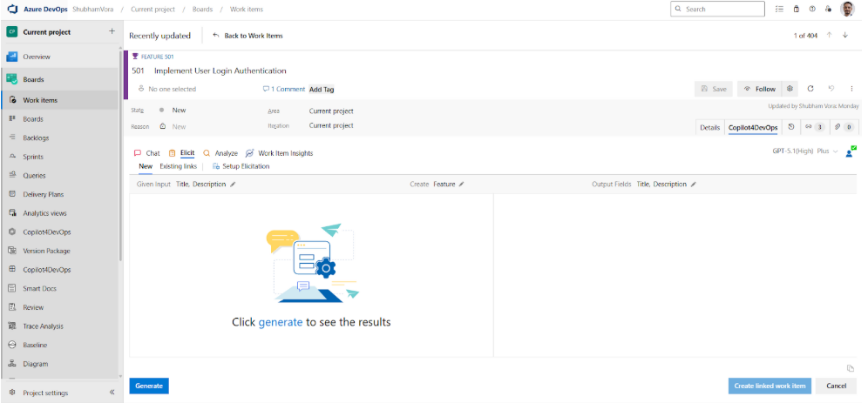Open the user profile avatar
This screenshot has width=868, height=403.
coord(847,9)
